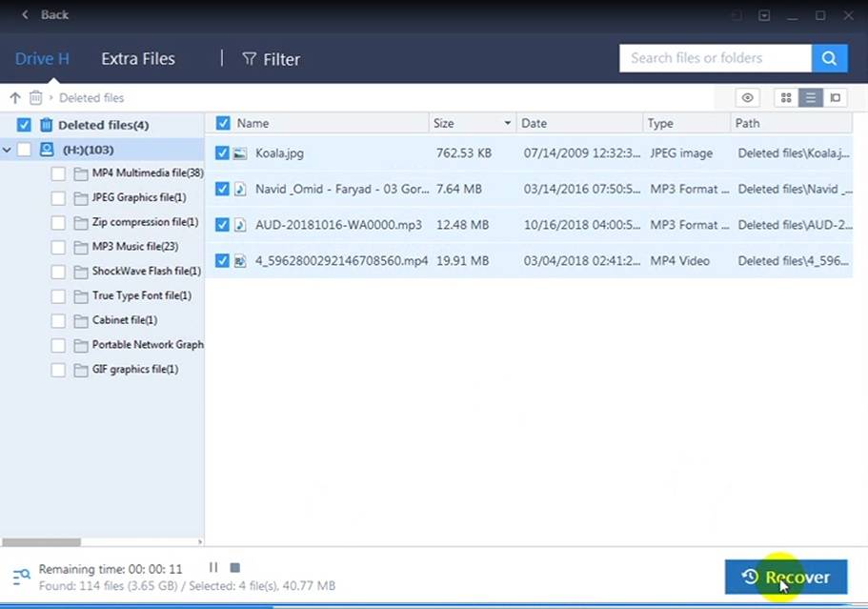Screen dimensions: 868x609
Task: Click the title bar feedback icon
Action: [737, 15]
